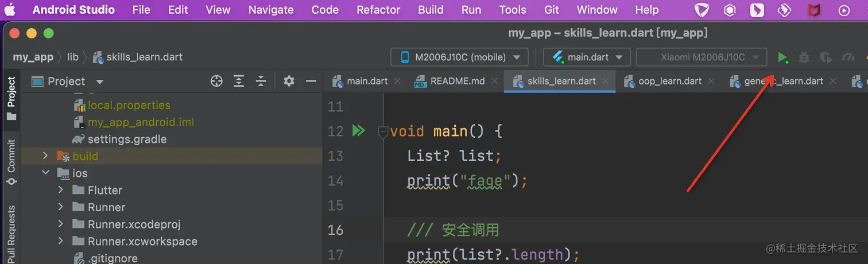The height and width of the screenshot is (264, 868).
Task: Open the Help menu
Action: click(x=647, y=10)
